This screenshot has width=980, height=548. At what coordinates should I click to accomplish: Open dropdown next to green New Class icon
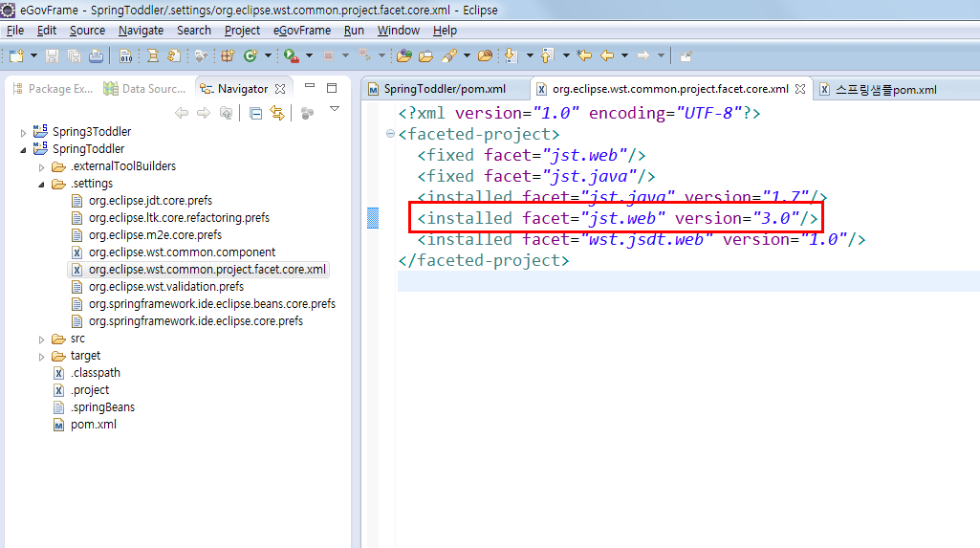(x=268, y=55)
